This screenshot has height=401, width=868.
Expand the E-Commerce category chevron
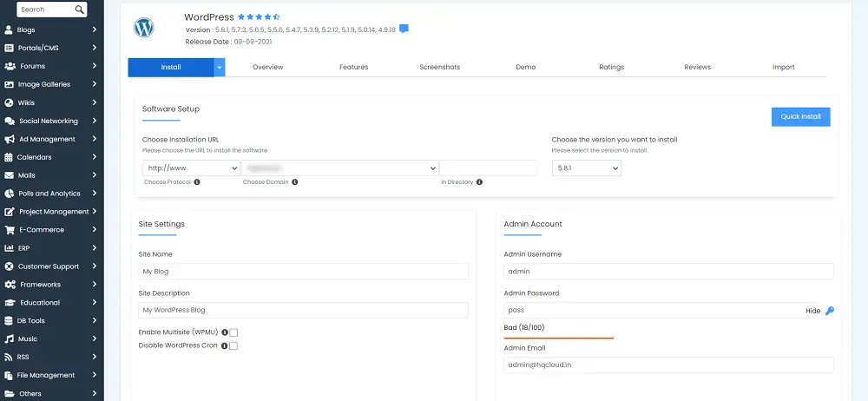(95, 230)
